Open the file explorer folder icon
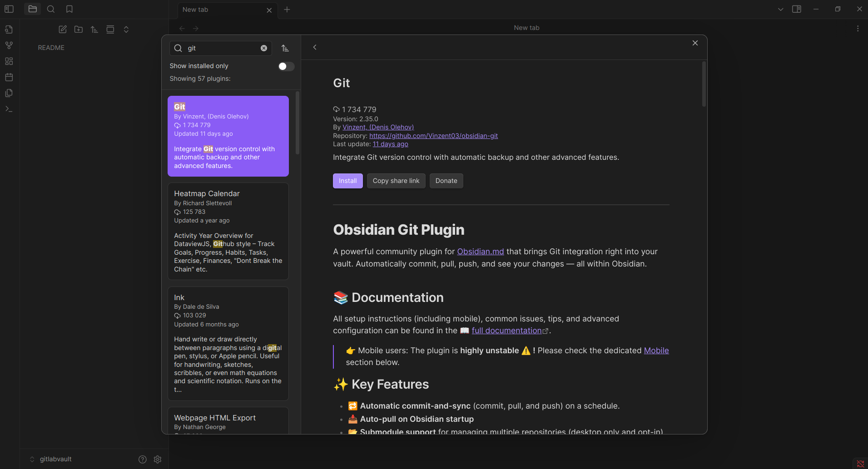 coord(32,9)
